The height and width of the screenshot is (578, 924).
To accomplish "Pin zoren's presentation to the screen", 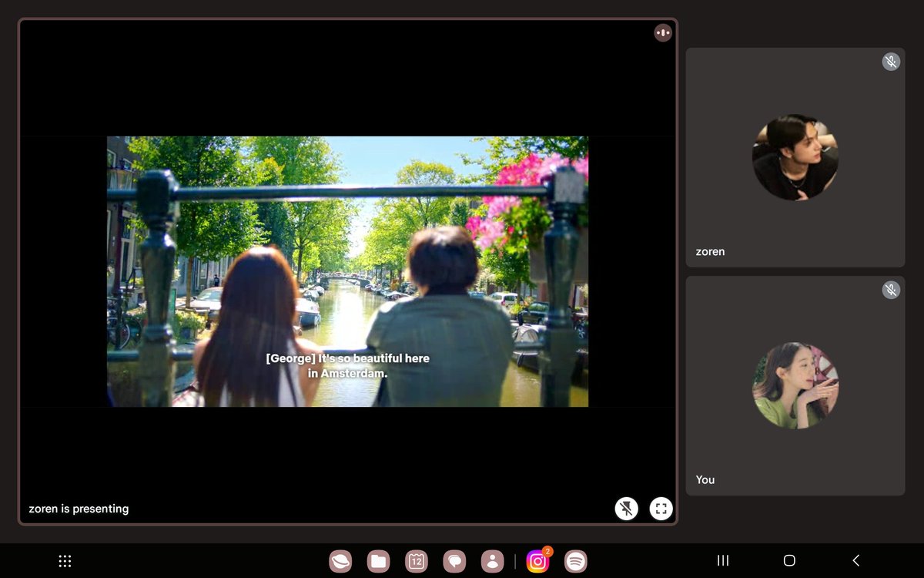I will (x=627, y=508).
